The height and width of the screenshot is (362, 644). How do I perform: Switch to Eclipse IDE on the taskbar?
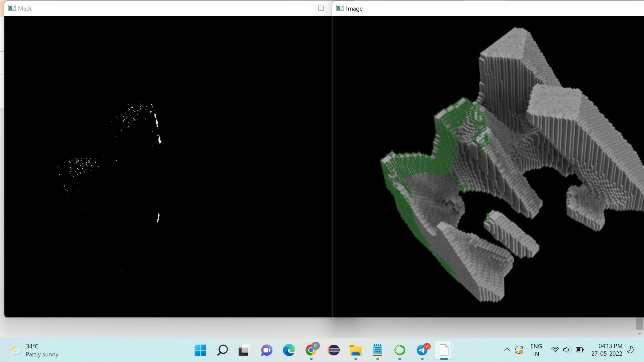click(x=333, y=350)
